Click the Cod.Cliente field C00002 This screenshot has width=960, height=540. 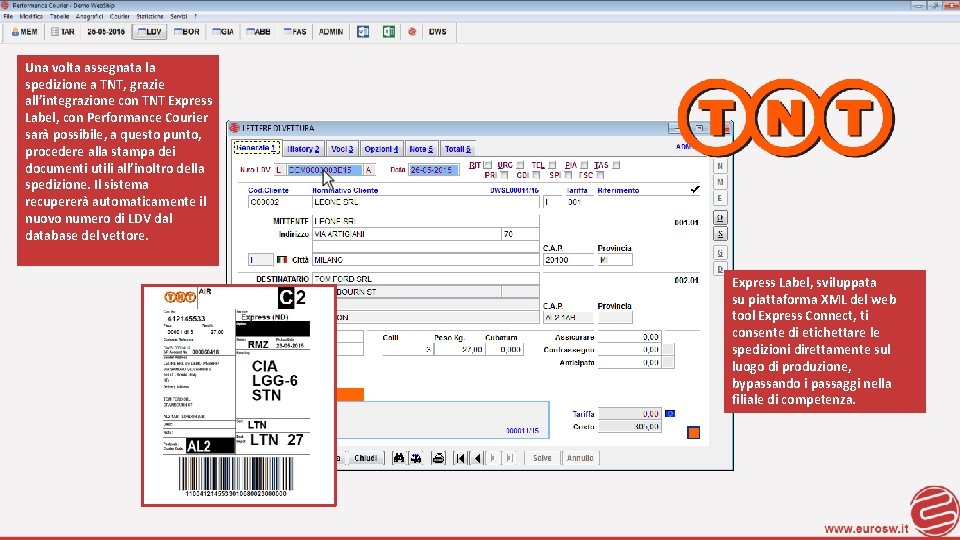tap(279, 202)
